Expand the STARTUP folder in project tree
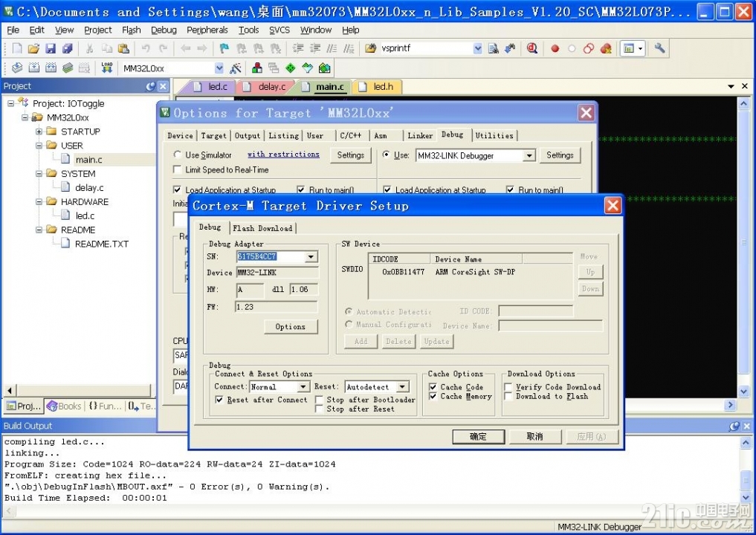Viewport: 756px width, 535px height. (x=39, y=132)
